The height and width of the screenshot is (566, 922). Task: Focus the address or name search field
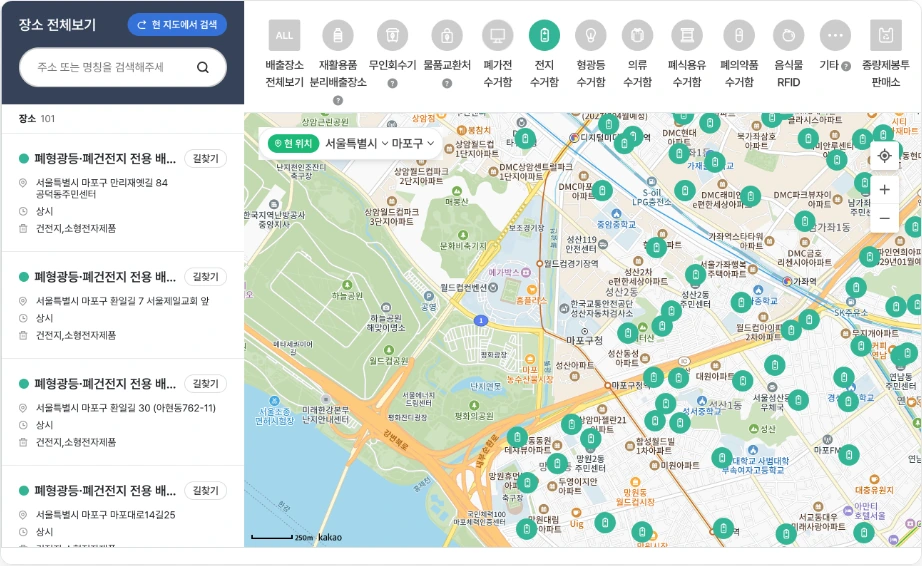click(123, 67)
